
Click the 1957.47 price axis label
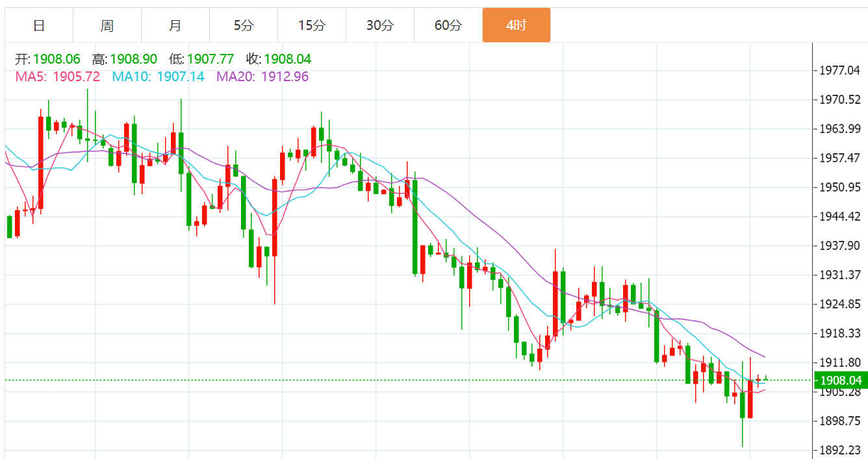(x=841, y=158)
